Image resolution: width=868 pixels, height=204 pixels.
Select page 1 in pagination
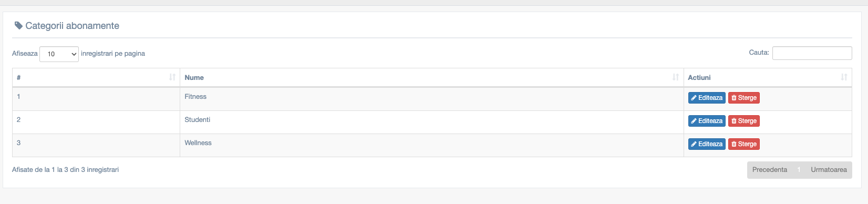pos(799,170)
